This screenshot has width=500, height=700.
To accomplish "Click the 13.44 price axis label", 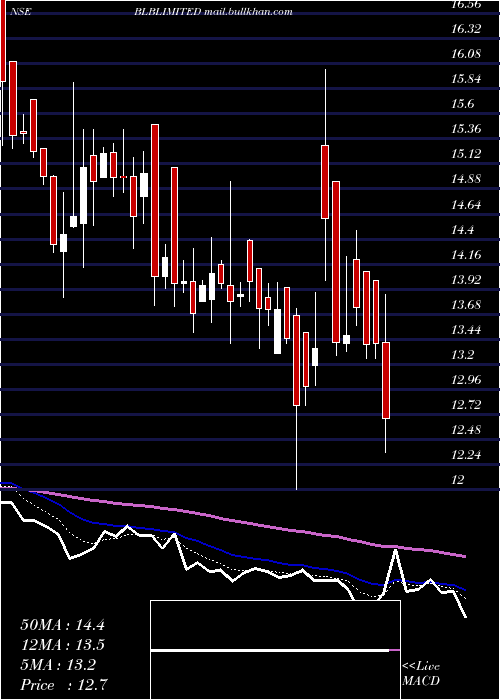I will (467, 330).
